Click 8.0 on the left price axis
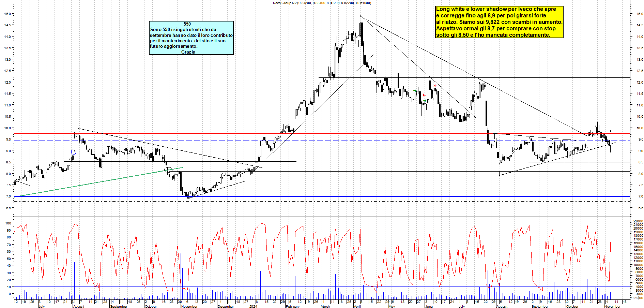This screenshot has height=308, width=644. coord(8,174)
